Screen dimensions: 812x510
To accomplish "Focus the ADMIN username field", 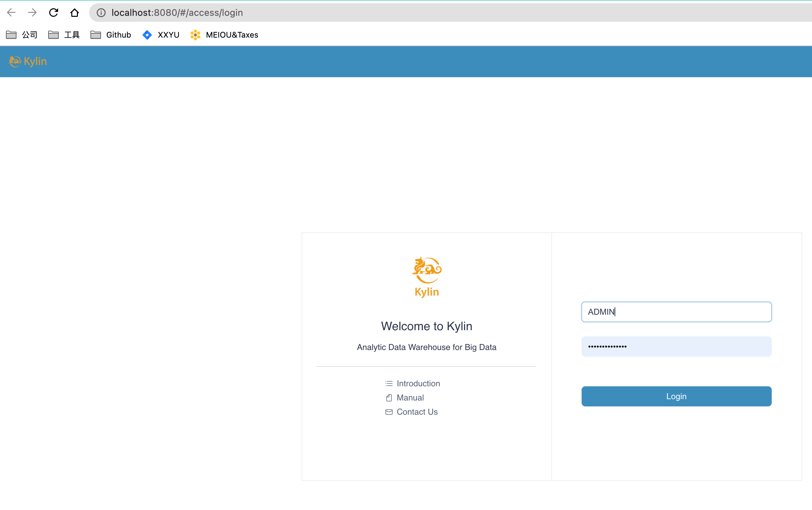I will tap(676, 312).
